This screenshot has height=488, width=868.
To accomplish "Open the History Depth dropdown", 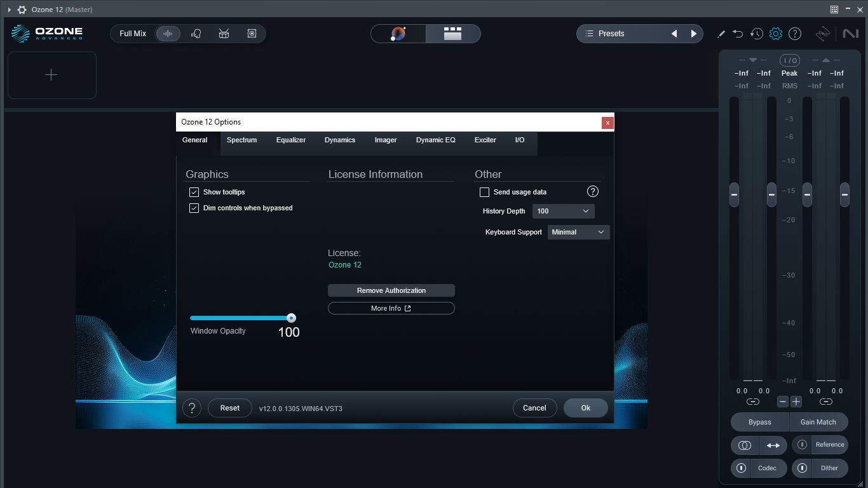I will pyautogui.click(x=564, y=211).
